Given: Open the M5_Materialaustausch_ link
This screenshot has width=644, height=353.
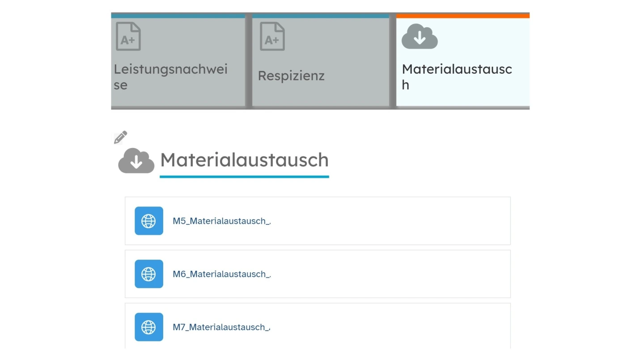Looking at the screenshot, I should click(x=221, y=221).
